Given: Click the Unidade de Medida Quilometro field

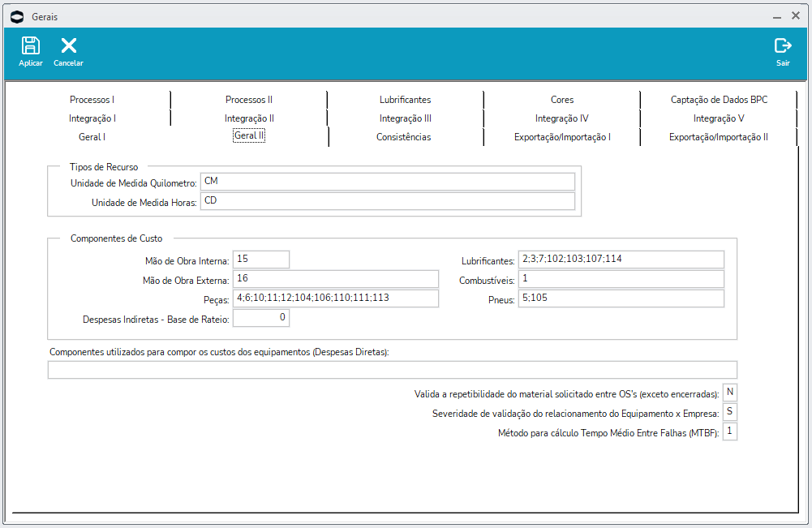Looking at the screenshot, I should click(388, 182).
